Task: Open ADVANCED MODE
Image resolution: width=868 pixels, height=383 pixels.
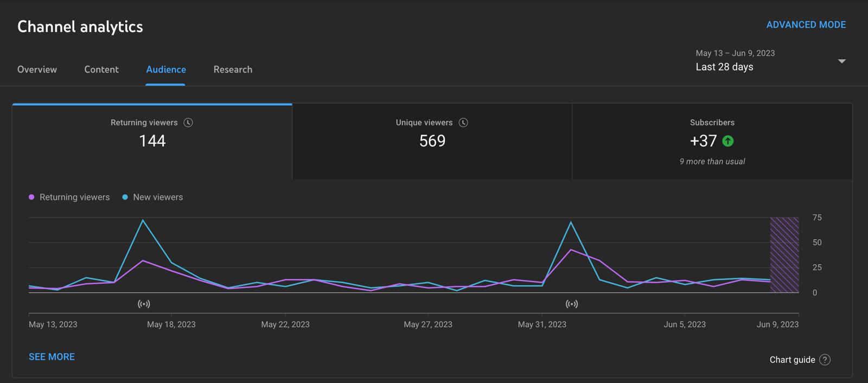Action: pos(806,25)
